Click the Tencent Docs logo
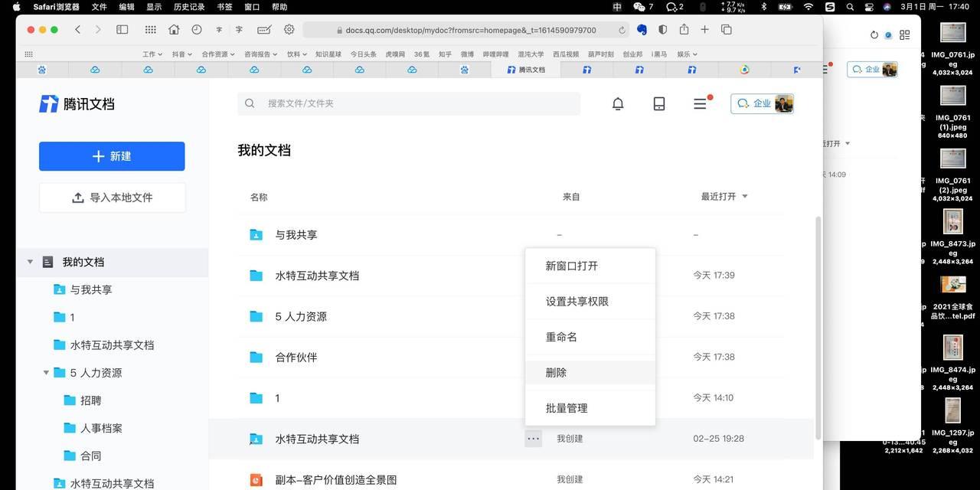This screenshot has height=490, width=980. 77,103
